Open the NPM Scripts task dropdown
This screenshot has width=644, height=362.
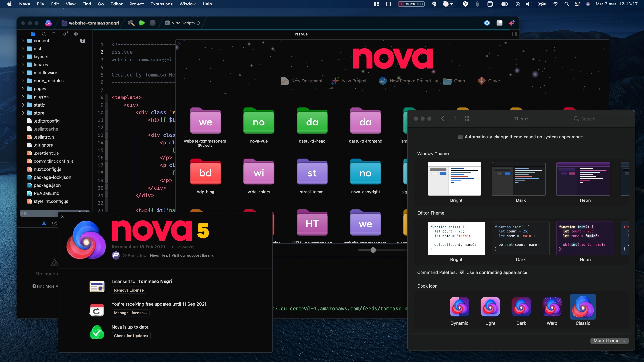click(x=183, y=23)
